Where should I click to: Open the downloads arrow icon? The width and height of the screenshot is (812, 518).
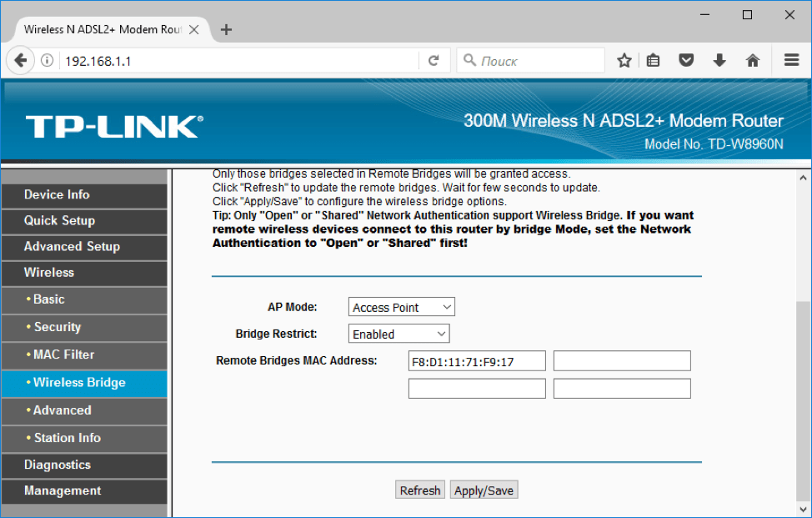point(719,60)
